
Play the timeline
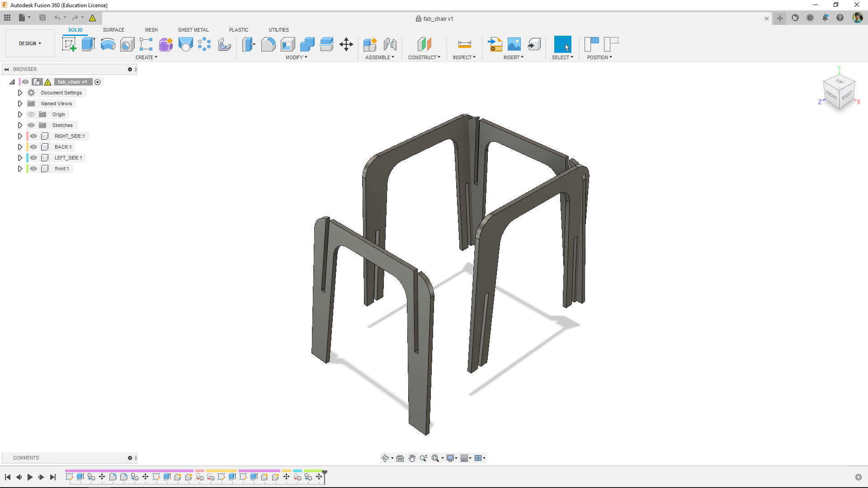30,477
